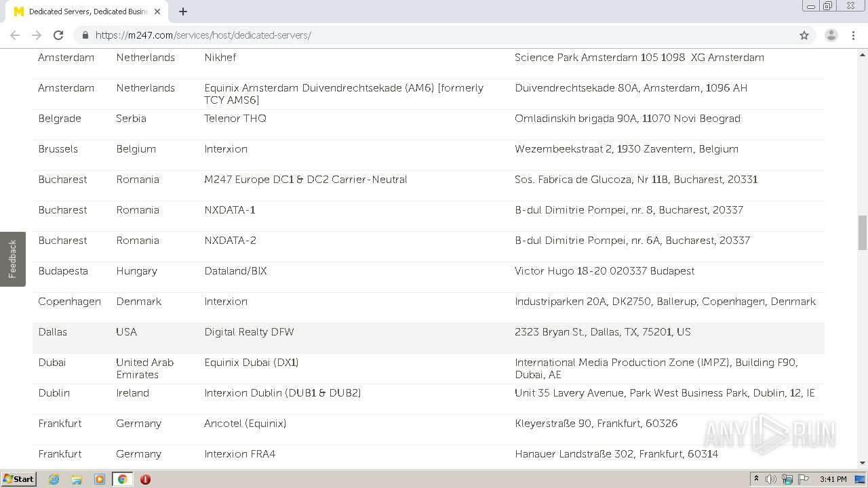Click the Belgium country cell
The image size is (868, 488).
coord(136,149)
